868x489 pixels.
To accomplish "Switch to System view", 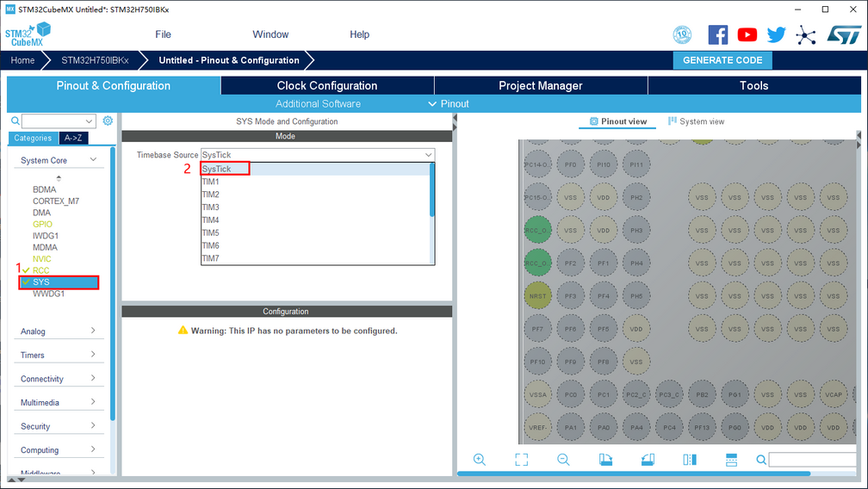I will click(x=696, y=121).
